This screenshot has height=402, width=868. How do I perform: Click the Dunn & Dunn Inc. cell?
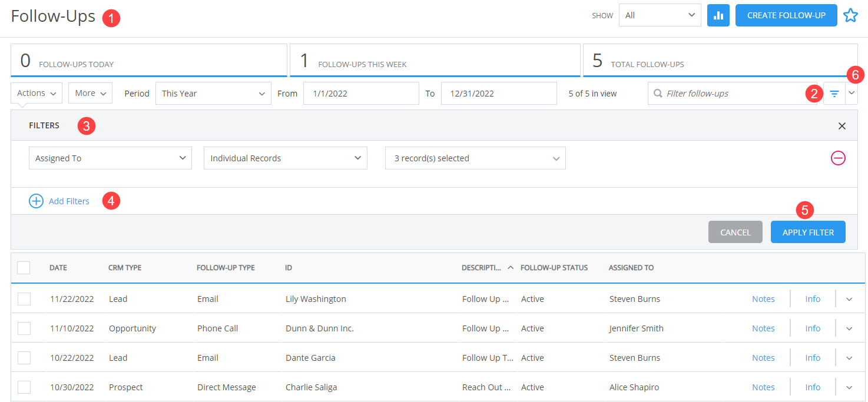point(320,328)
